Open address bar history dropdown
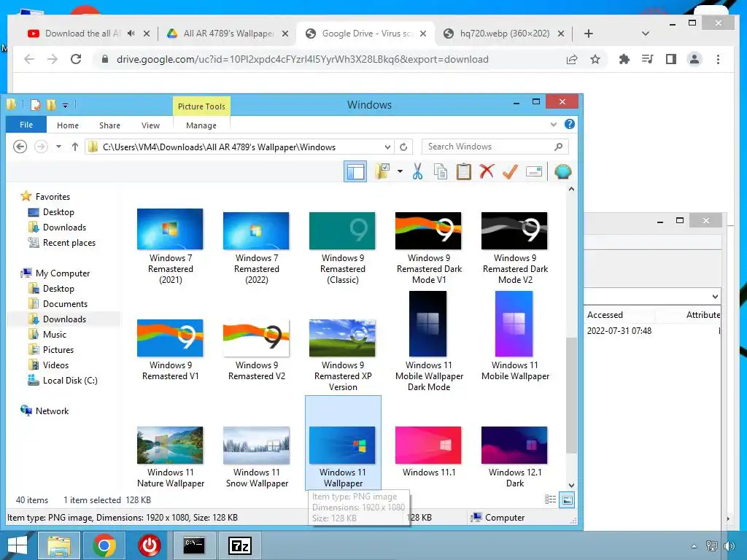 (388, 147)
